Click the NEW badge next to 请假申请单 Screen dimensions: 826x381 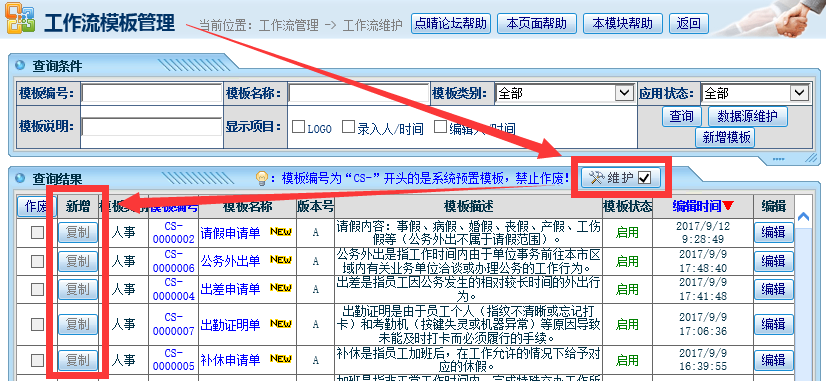(281, 231)
